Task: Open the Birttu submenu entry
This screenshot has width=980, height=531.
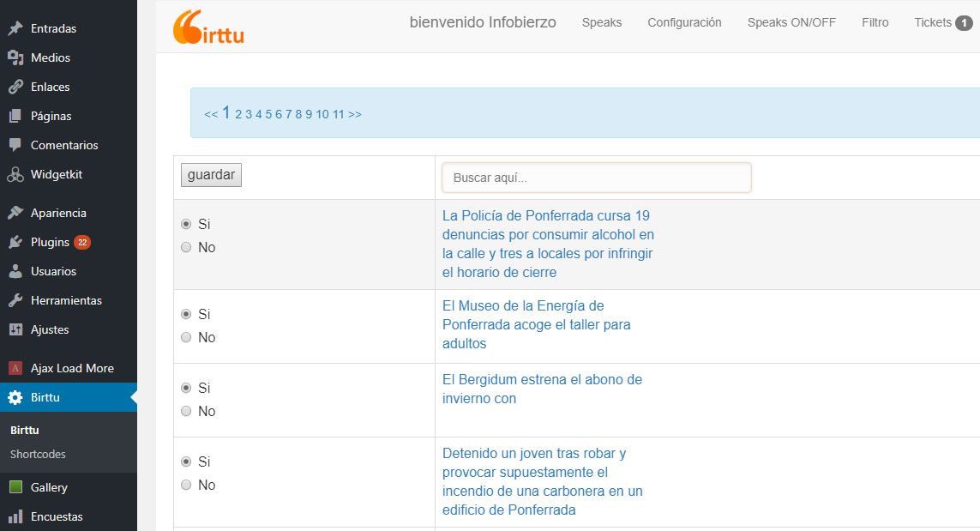Action: click(24, 431)
